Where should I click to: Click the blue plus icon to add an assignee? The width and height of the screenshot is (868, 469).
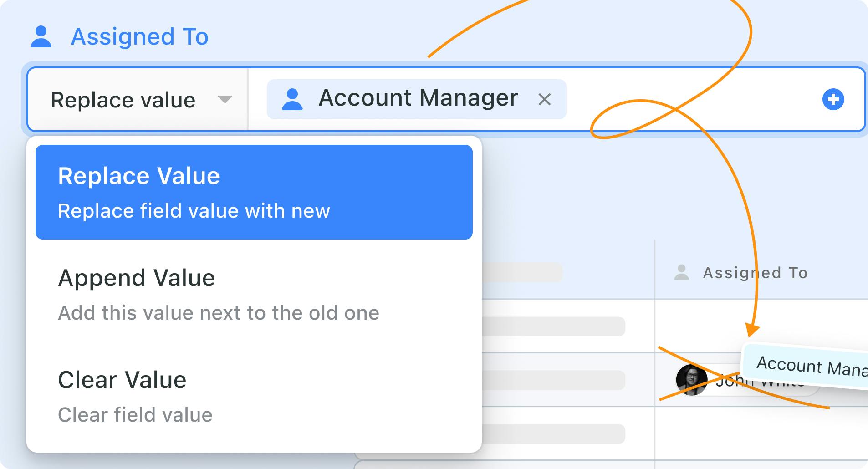833,99
